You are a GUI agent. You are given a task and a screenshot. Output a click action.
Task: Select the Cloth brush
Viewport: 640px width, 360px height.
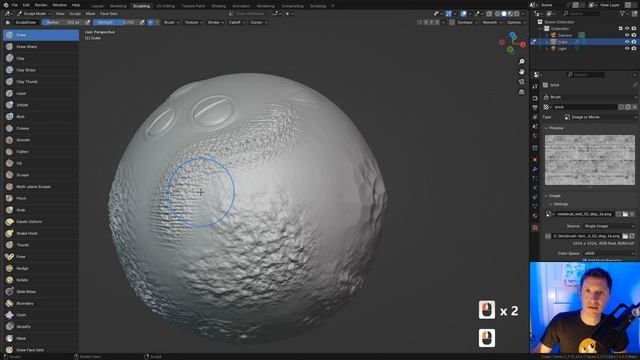pyautogui.click(x=41, y=315)
